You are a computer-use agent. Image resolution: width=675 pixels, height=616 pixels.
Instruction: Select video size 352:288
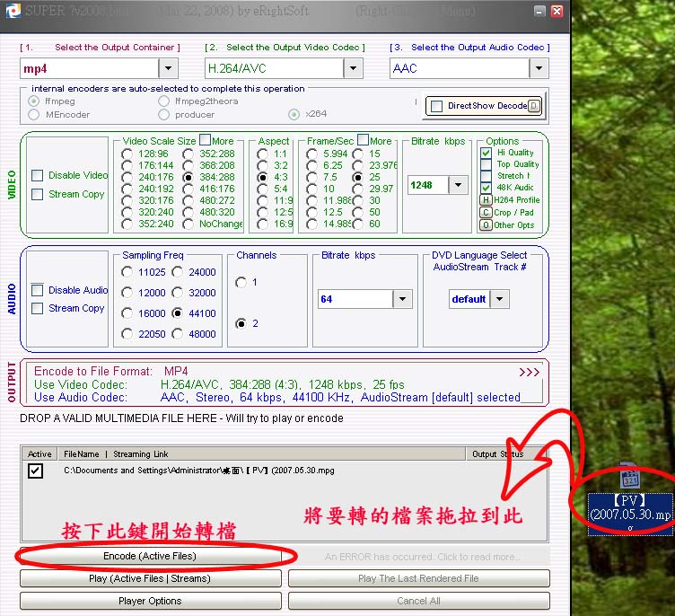click(188, 154)
